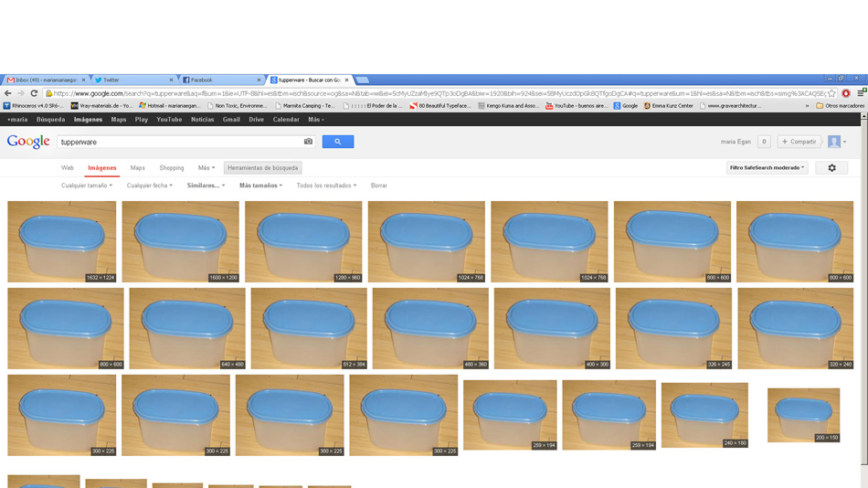Image resolution: width=868 pixels, height=488 pixels.
Task: Click the +maría link
Action: (17, 120)
